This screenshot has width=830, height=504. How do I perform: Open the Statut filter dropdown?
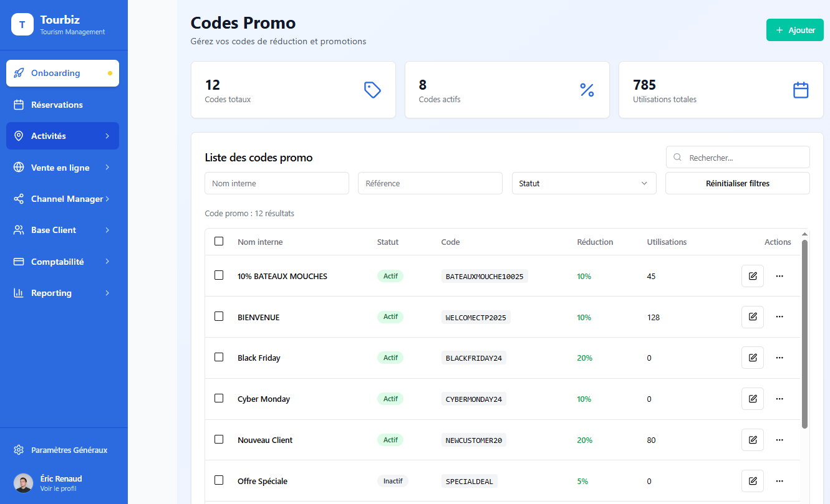(x=584, y=183)
